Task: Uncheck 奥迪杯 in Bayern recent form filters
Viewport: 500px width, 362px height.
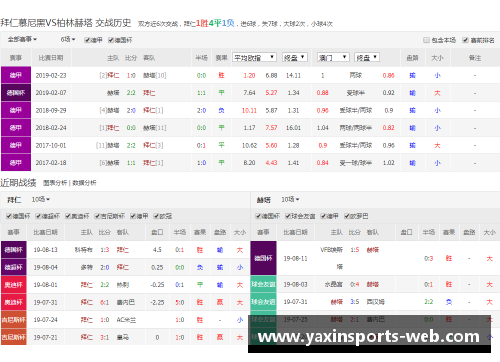Action: coord(68,216)
